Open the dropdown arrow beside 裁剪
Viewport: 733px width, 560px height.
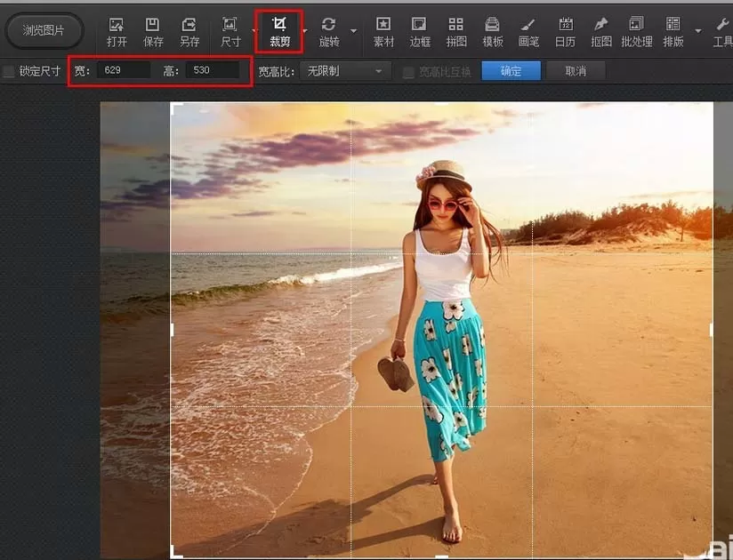coord(305,31)
